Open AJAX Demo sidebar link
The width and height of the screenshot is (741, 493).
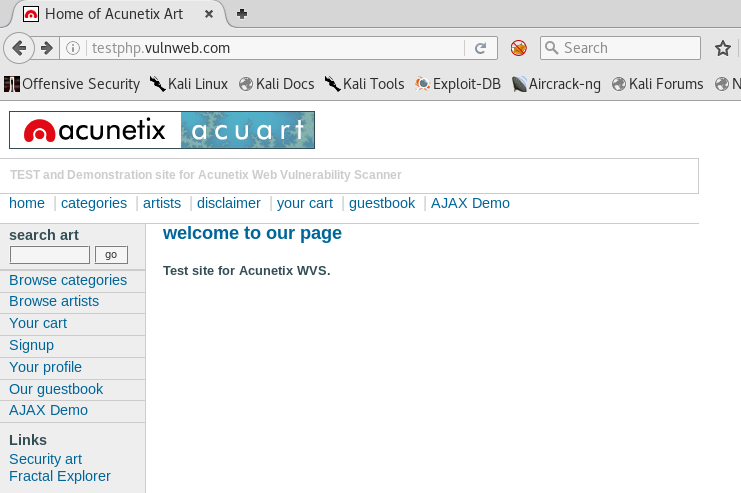click(x=48, y=410)
